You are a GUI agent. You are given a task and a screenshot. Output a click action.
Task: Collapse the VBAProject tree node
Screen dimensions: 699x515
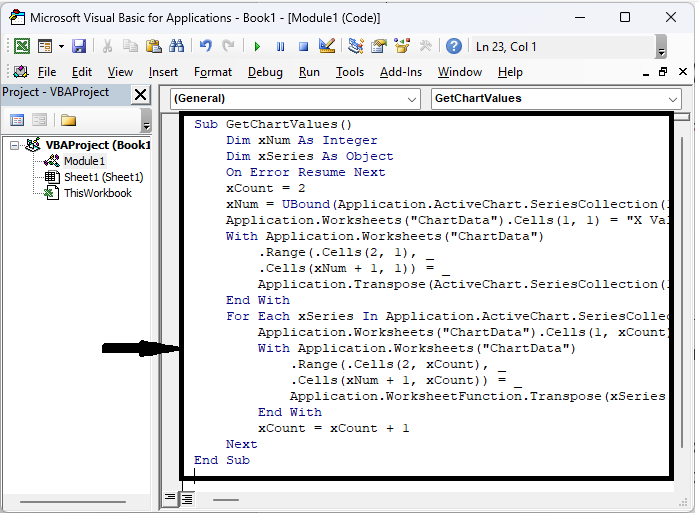coord(14,145)
